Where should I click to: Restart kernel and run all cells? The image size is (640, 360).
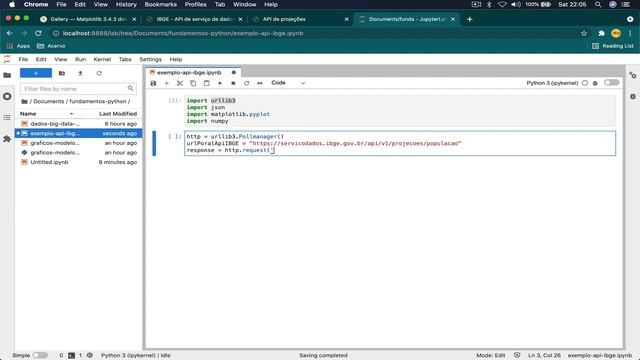coord(260,83)
